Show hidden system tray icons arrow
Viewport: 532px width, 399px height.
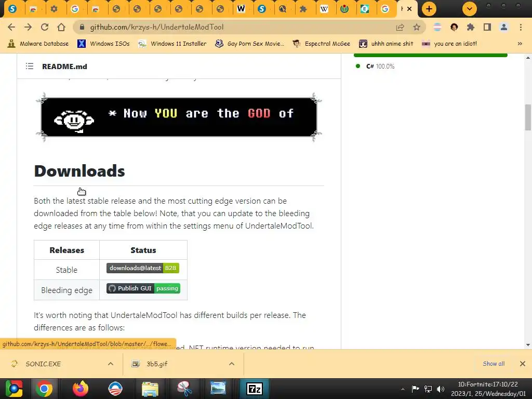coord(403,389)
